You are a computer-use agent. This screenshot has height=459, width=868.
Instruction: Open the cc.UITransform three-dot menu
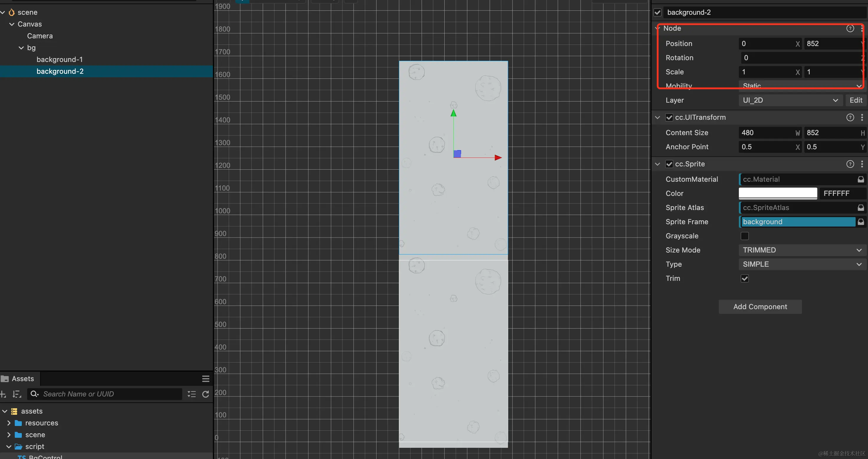coord(862,117)
